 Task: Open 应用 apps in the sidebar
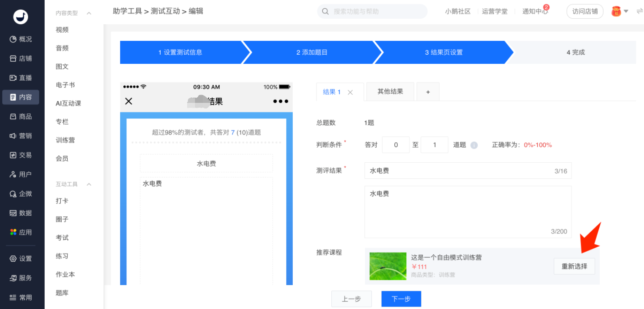click(x=21, y=232)
